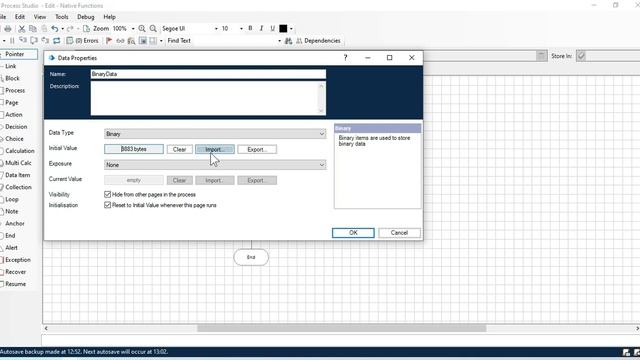This screenshot has width=640, height=360.
Task: Open the Edit menu
Action: tap(20, 17)
